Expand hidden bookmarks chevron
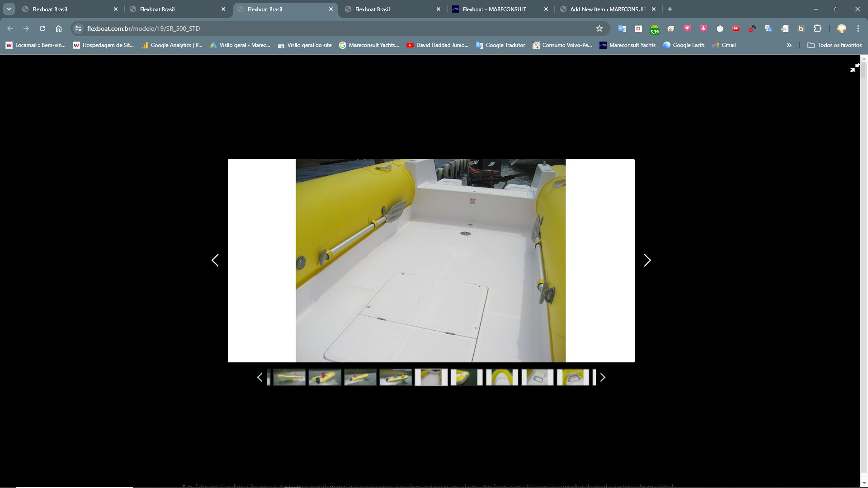The image size is (868, 488). click(x=789, y=45)
